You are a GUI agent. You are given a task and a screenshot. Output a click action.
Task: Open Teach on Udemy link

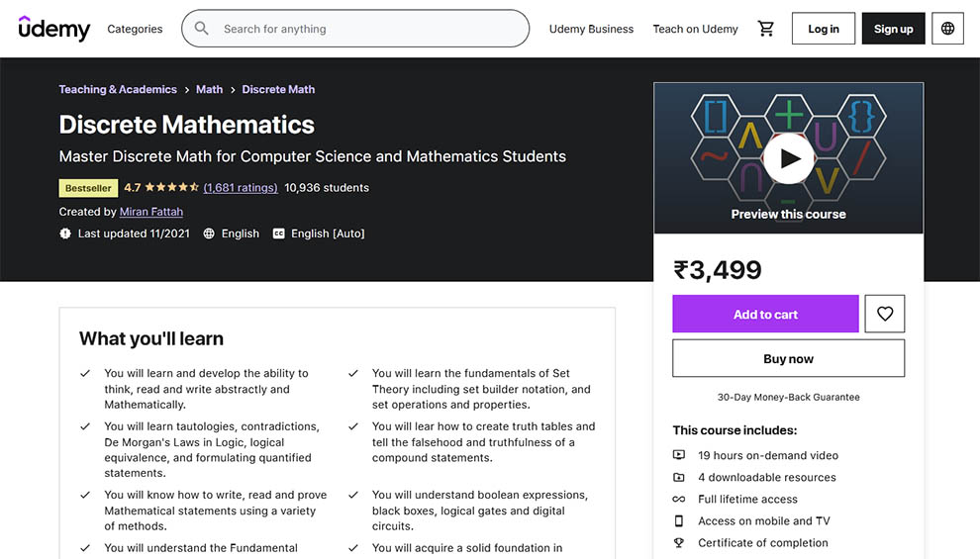[696, 29]
